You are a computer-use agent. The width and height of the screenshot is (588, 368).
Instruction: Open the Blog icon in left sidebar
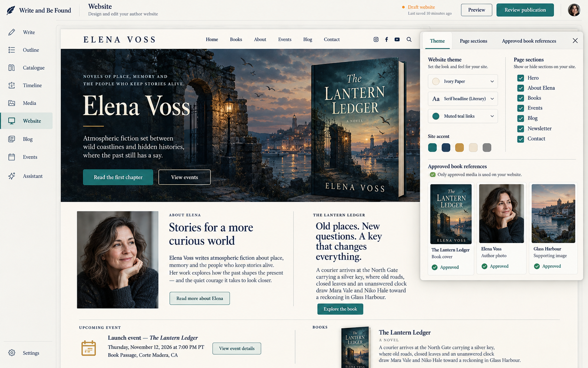[x=12, y=139]
